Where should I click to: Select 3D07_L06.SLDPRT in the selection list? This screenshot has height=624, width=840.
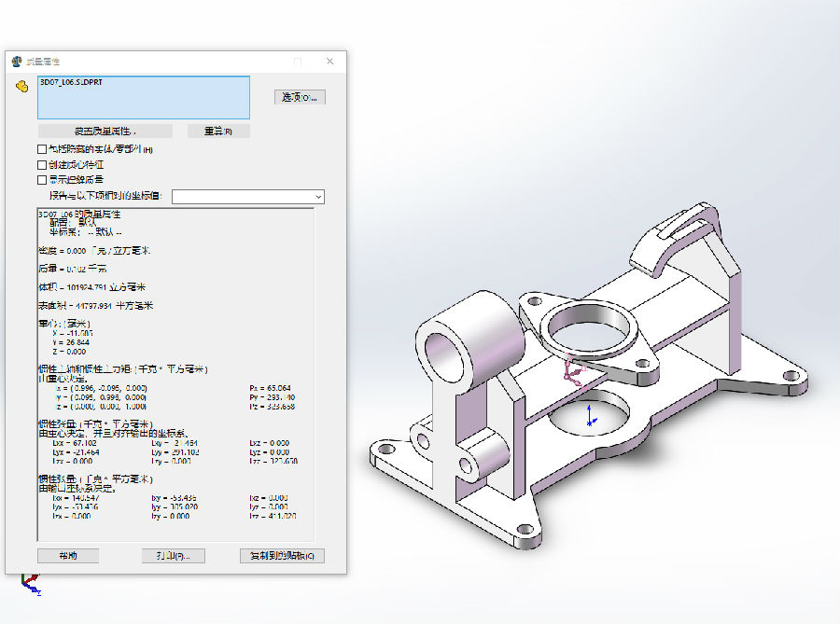click(71, 83)
